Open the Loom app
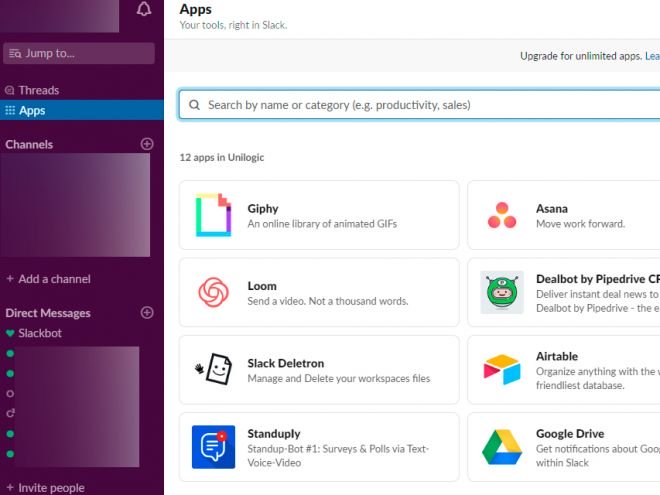The width and height of the screenshot is (660, 495). [x=319, y=293]
